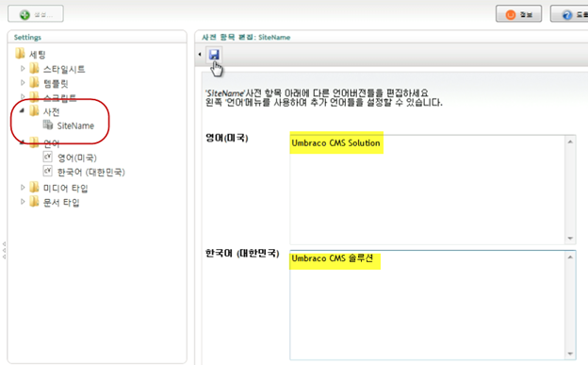Image resolution: width=588 pixels, height=365 pixels.
Task: Open the 한국어 (대한민국) language entry
Action: (91, 172)
